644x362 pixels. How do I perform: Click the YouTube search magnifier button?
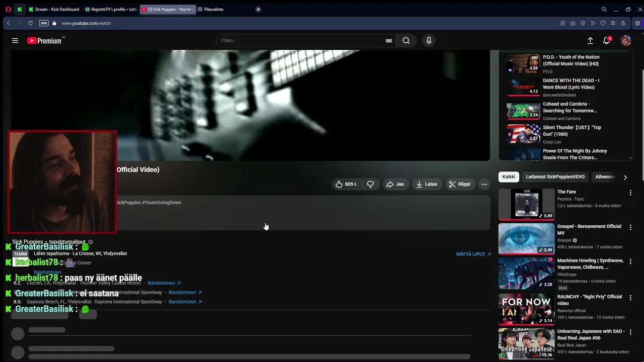coord(406,41)
